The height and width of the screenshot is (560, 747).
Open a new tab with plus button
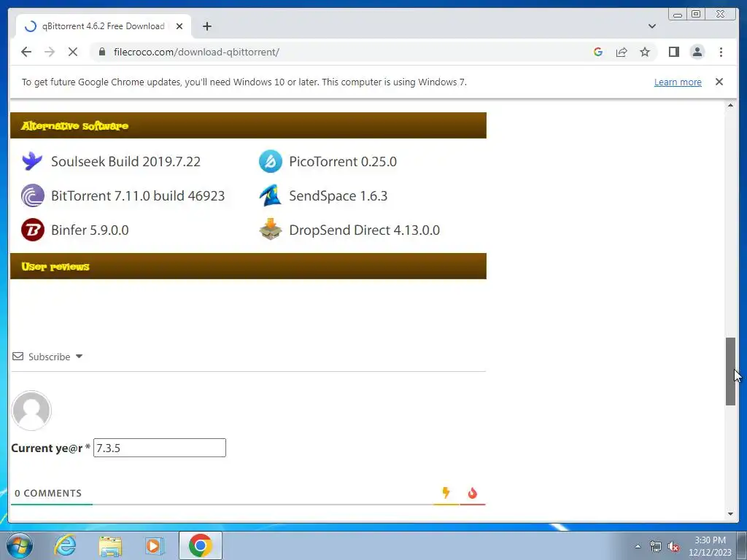(x=206, y=26)
